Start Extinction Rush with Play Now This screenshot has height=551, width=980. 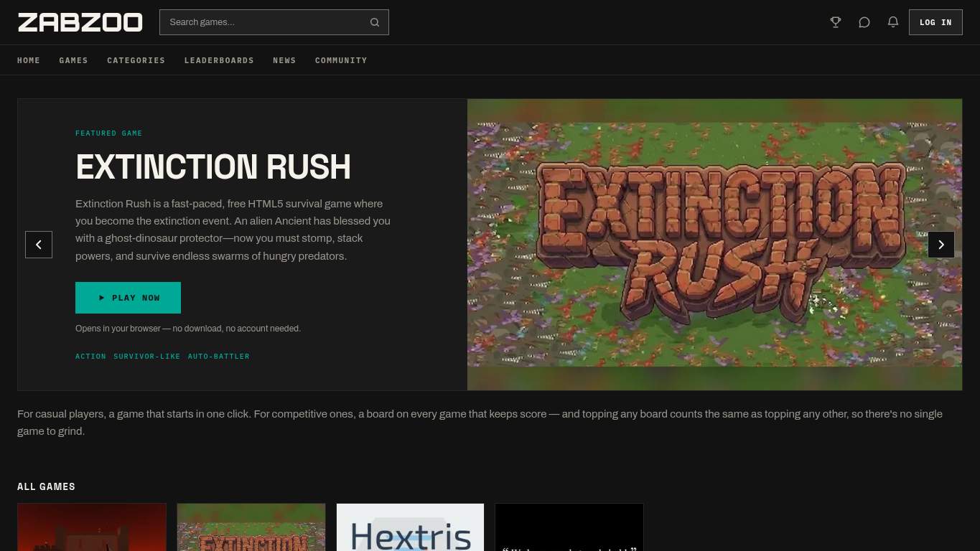tap(128, 298)
